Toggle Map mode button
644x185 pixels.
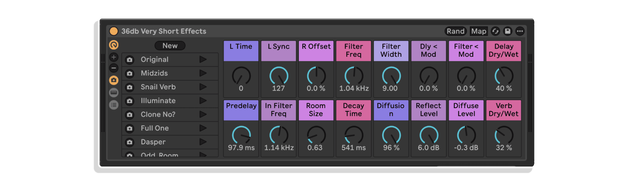(479, 31)
